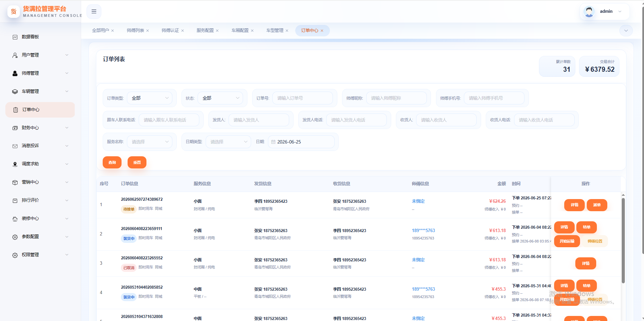Viewport: 644px width, 321px height.
Task: Click the 派单 button on first order
Action: 597,205
